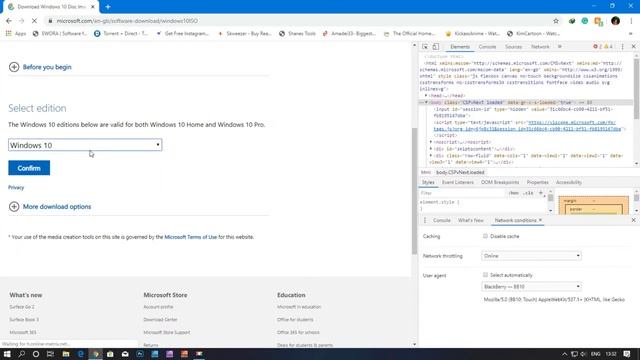Image resolution: width=640 pixels, height=360 pixels.
Task: Close the Network conditions drawer tab
Action: tap(540, 220)
